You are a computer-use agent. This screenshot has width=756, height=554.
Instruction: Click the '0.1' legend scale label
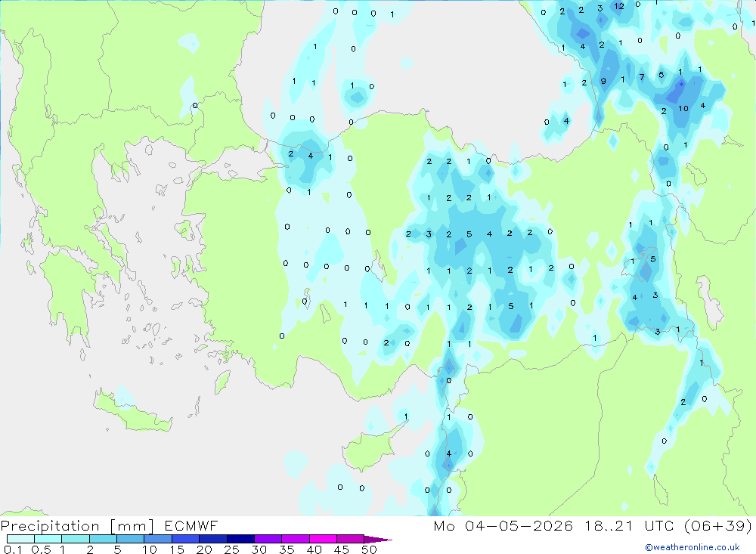tap(13, 549)
